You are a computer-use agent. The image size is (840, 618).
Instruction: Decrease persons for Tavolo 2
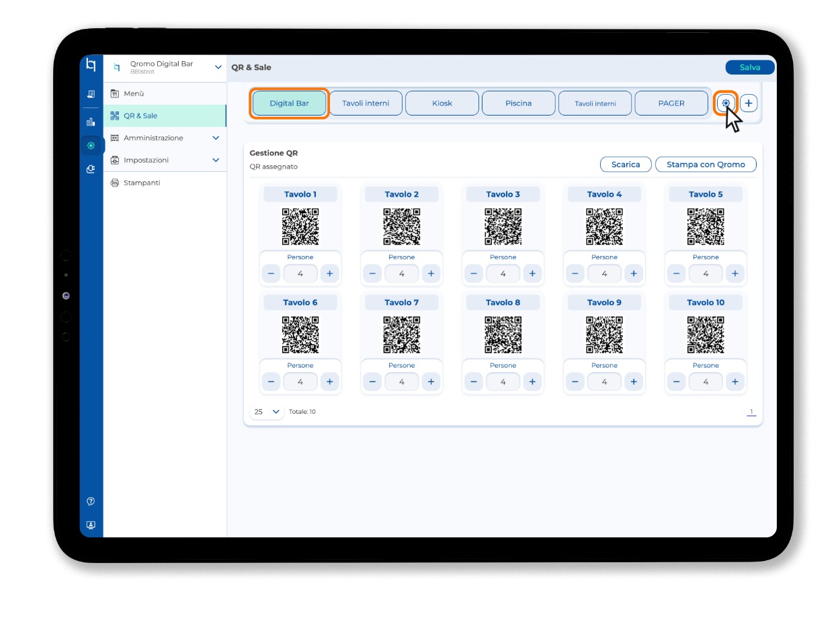click(x=372, y=273)
